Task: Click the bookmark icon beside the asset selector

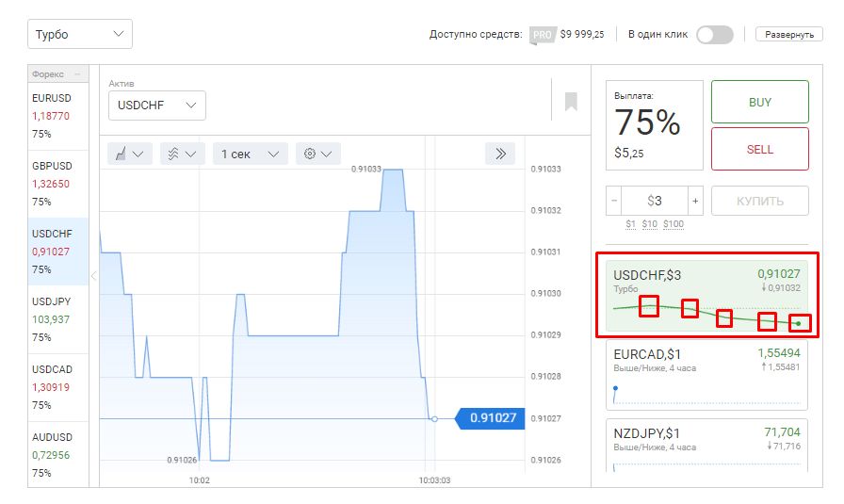Action: tap(571, 102)
